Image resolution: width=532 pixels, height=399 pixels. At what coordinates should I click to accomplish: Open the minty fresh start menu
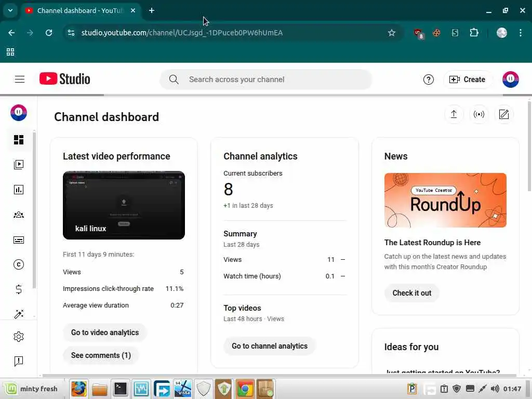pyautogui.click(x=31, y=389)
